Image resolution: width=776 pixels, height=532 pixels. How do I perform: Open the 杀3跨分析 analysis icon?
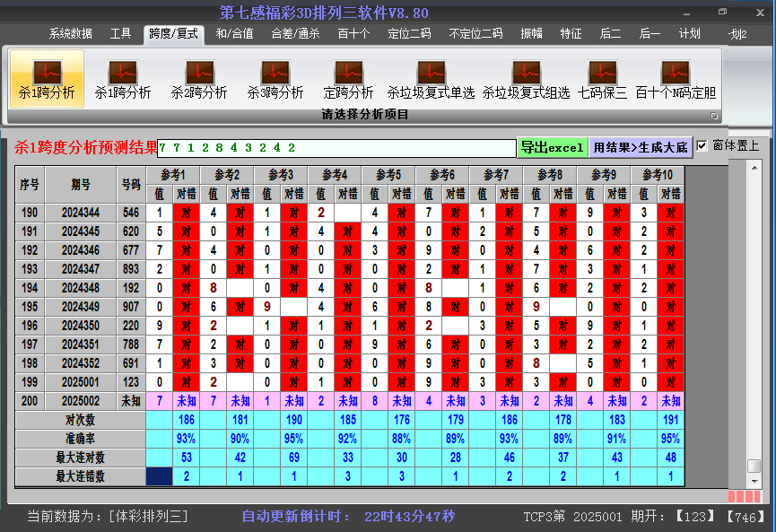(x=275, y=79)
